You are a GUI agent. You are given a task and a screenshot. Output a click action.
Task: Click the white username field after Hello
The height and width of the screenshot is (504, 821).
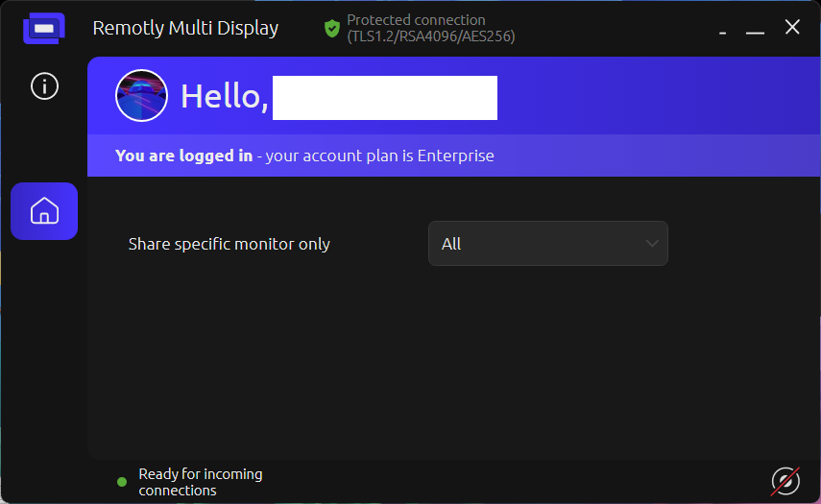pos(385,98)
